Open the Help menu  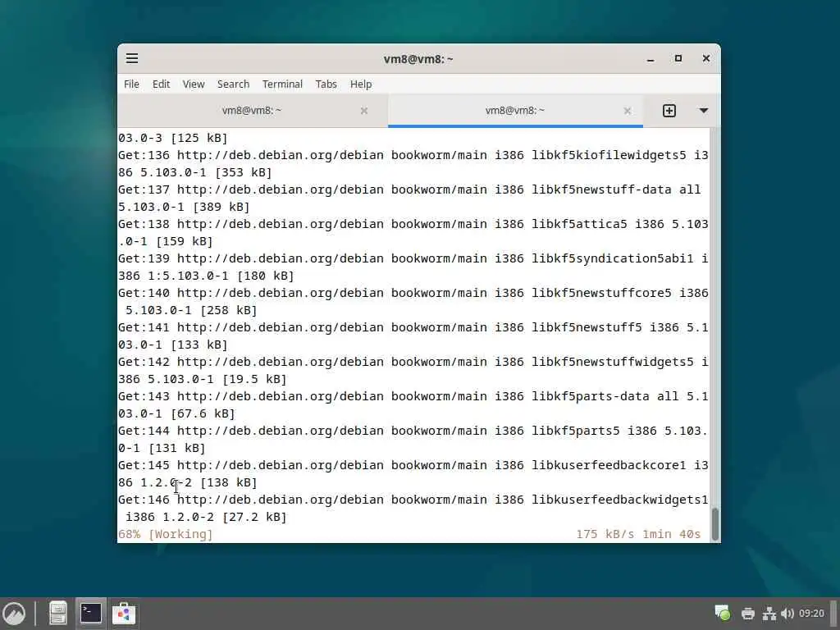tap(361, 84)
